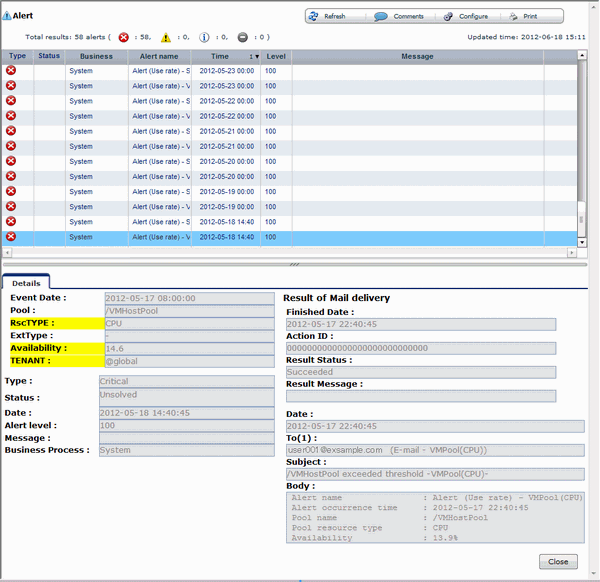The image size is (600, 582).
Task: Sort by Alert name column header
Action: pyautogui.click(x=159, y=56)
